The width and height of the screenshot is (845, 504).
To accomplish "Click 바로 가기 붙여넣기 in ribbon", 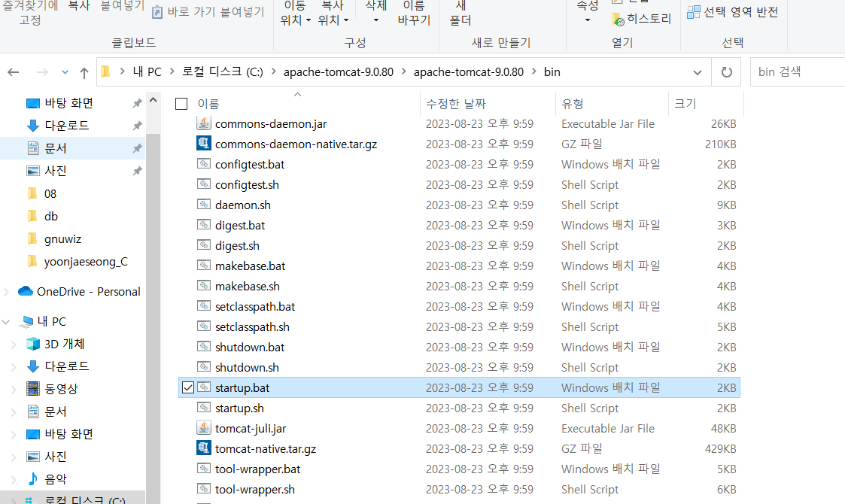I will point(208,12).
